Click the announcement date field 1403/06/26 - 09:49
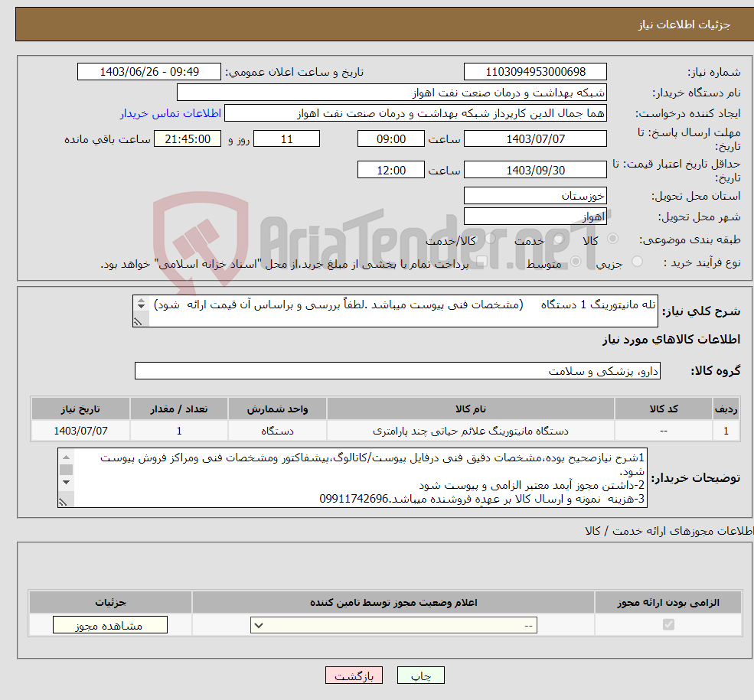Viewport: 754px width, 700px height. pyautogui.click(x=149, y=72)
